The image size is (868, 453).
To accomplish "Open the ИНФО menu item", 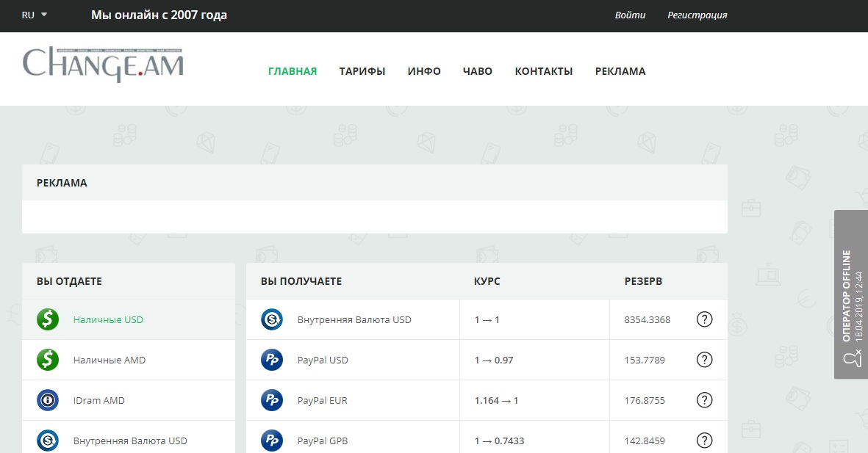I will pos(424,71).
